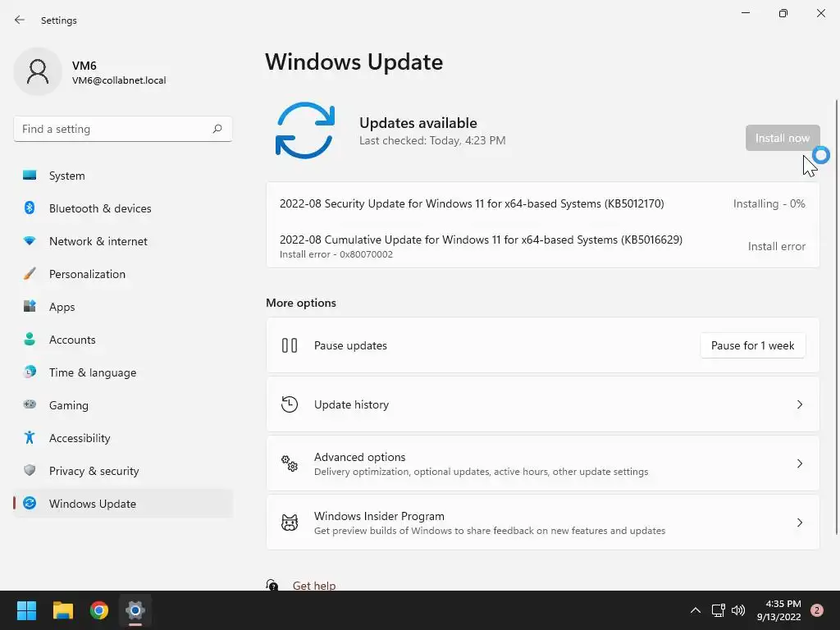Click the Time & language globe icon
The width and height of the screenshot is (840, 630).
coord(30,372)
